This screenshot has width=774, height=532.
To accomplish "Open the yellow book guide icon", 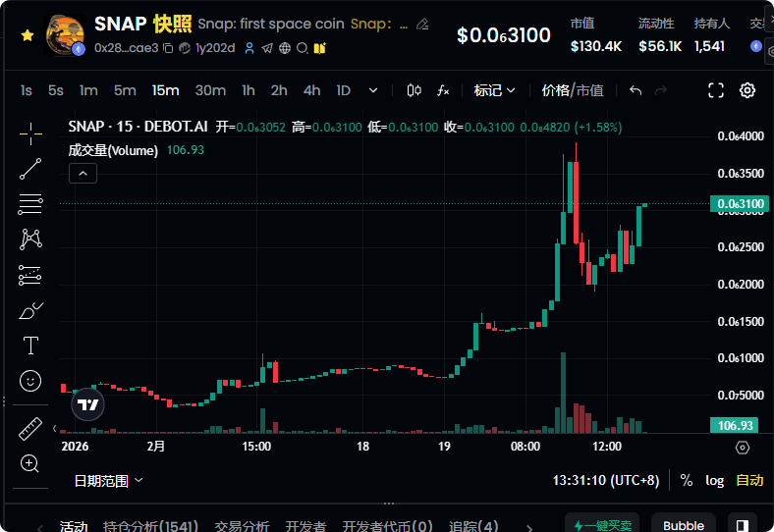I will (320, 48).
